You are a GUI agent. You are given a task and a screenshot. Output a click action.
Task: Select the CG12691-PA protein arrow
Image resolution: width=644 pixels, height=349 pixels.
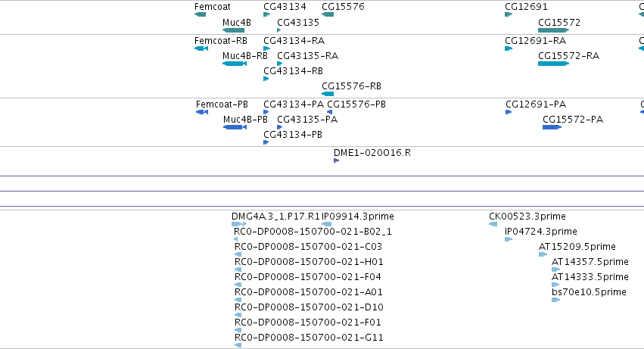(509, 112)
